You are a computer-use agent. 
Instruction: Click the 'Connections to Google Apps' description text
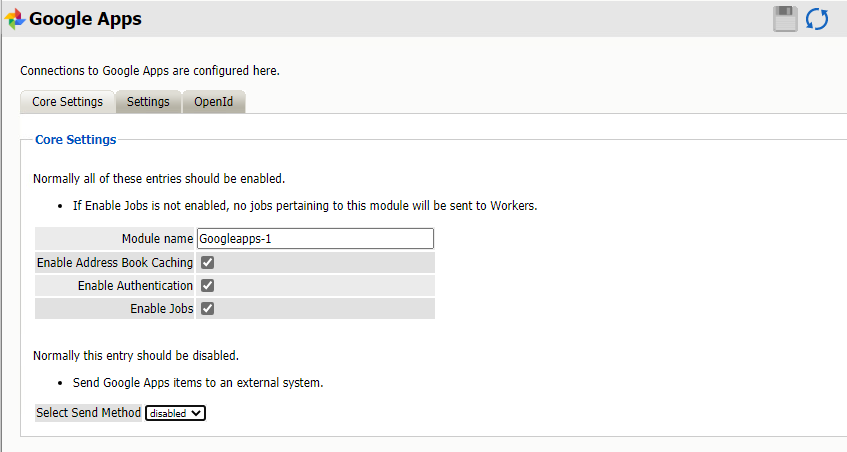tap(150, 71)
